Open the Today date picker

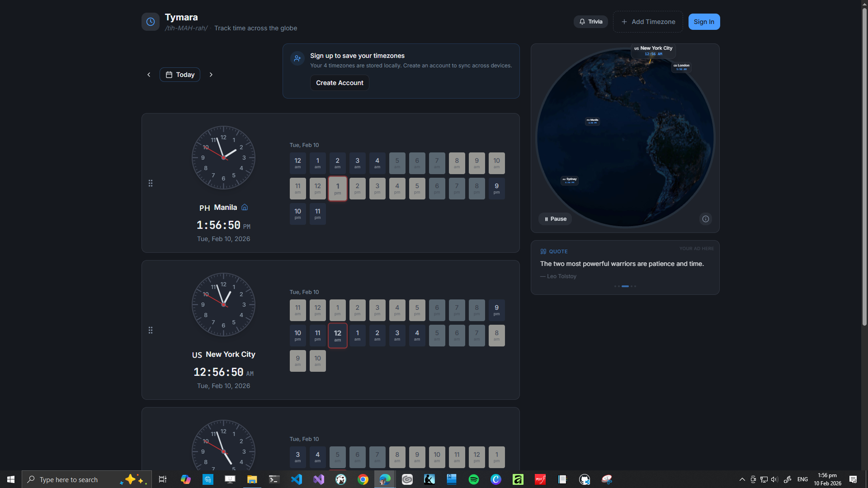point(180,75)
